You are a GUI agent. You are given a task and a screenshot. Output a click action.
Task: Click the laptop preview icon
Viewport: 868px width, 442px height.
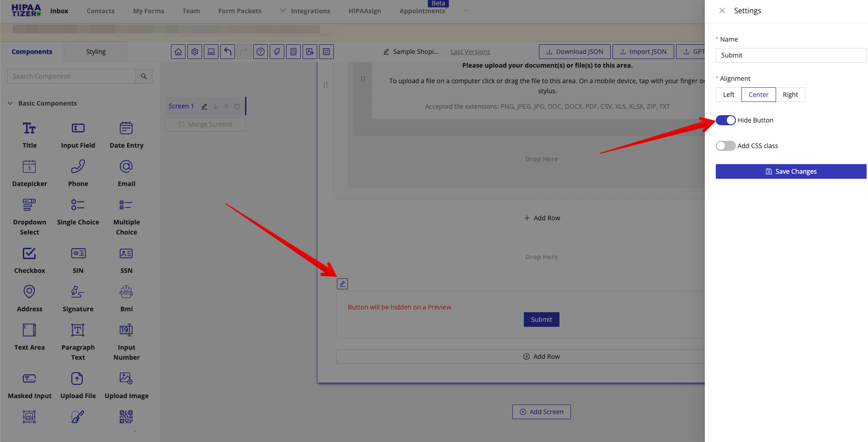pyautogui.click(x=211, y=52)
